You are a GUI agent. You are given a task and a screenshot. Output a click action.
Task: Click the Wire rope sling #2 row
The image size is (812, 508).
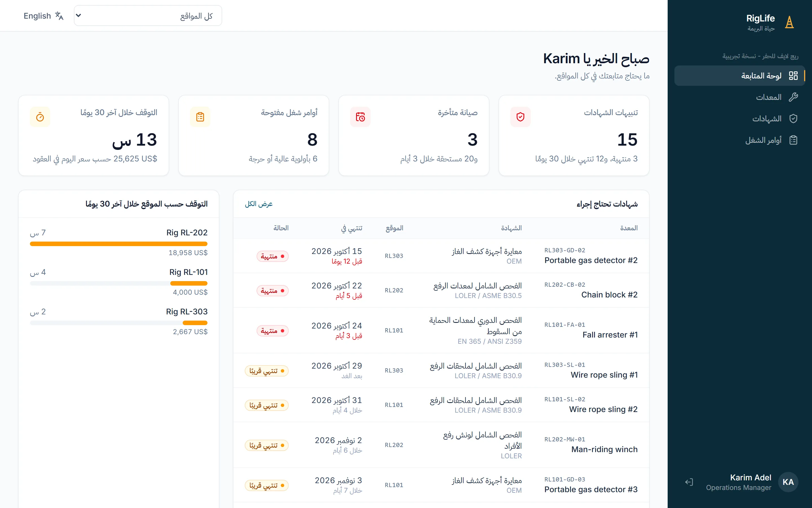coord(441,405)
